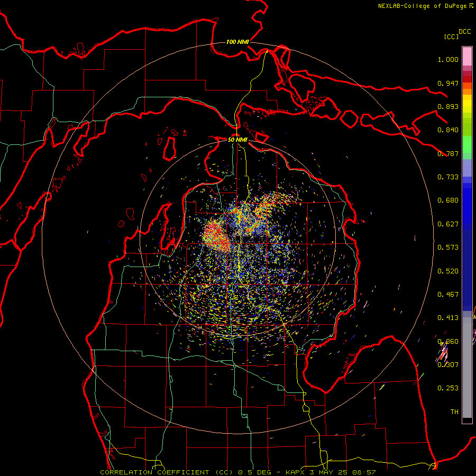Screen dimensions: 476x476
Task: Click the 0.627 color scale label
Action: [x=448, y=224]
